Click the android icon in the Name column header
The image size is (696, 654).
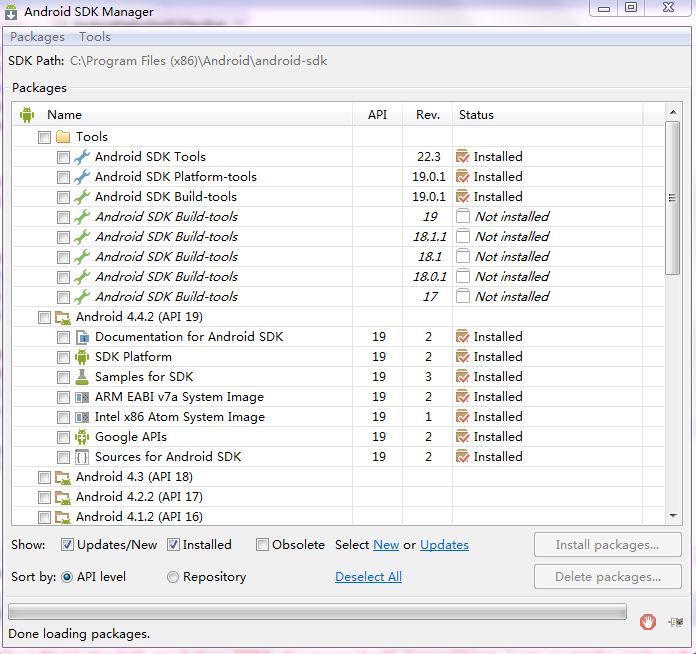[x=27, y=115]
